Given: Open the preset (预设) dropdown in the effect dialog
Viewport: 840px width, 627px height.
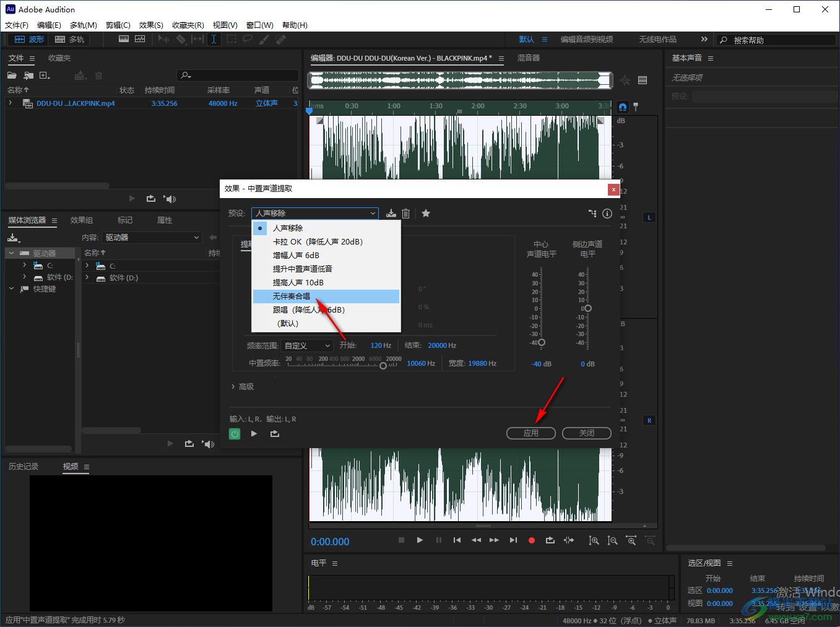Looking at the screenshot, I should point(315,214).
